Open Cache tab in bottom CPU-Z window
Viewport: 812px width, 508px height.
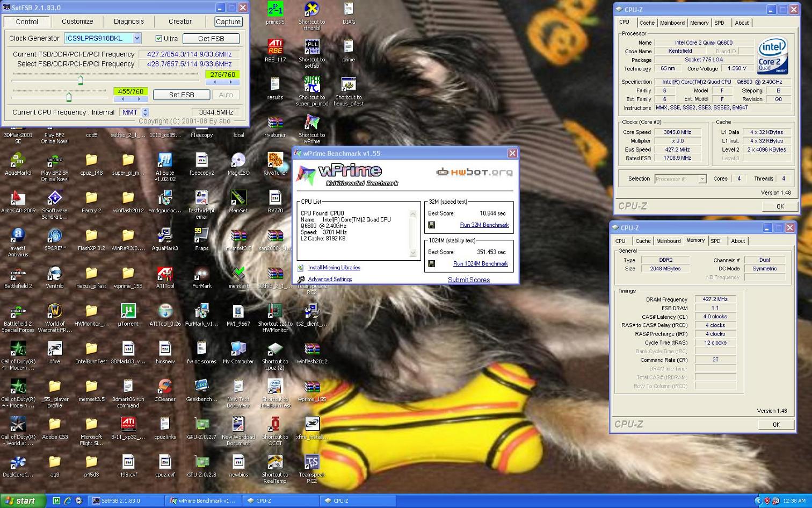tap(643, 241)
